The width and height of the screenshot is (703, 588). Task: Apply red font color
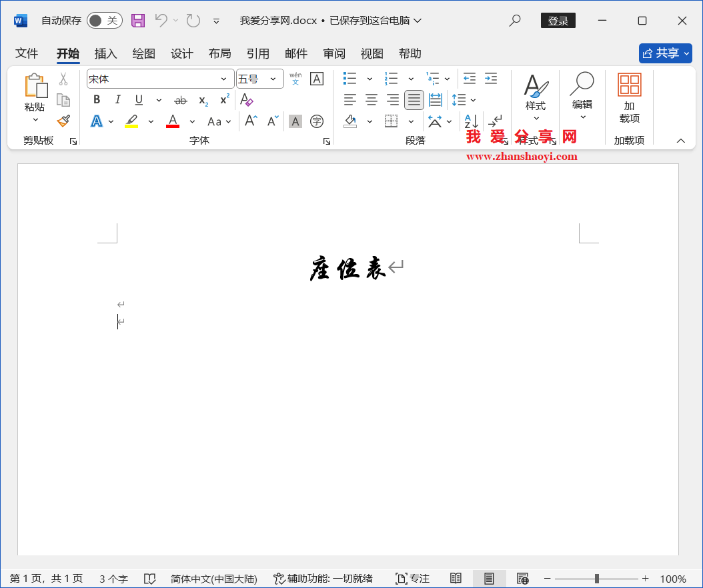[173, 121]
